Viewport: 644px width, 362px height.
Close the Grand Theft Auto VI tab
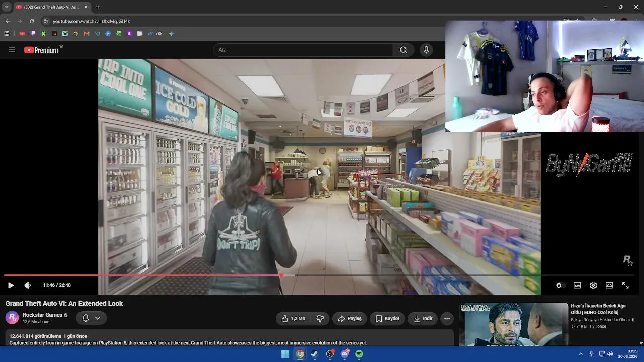(86, 7)
